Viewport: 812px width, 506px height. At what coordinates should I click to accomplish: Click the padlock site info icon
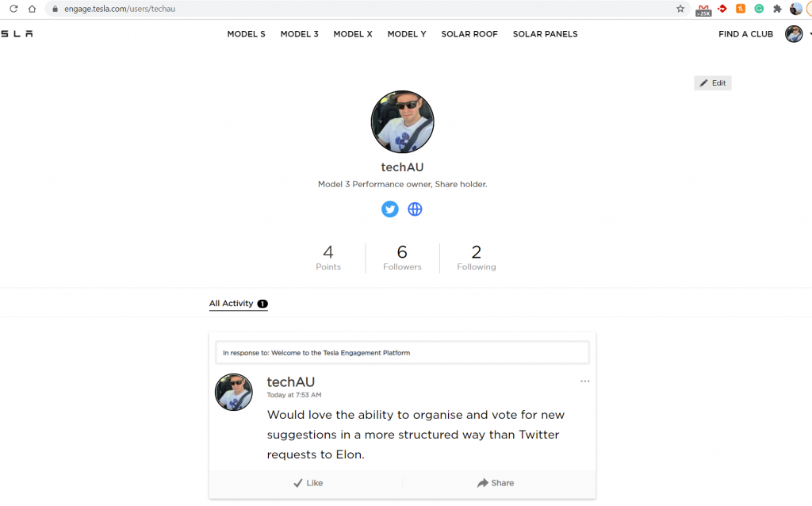click(x=55, y=9)
